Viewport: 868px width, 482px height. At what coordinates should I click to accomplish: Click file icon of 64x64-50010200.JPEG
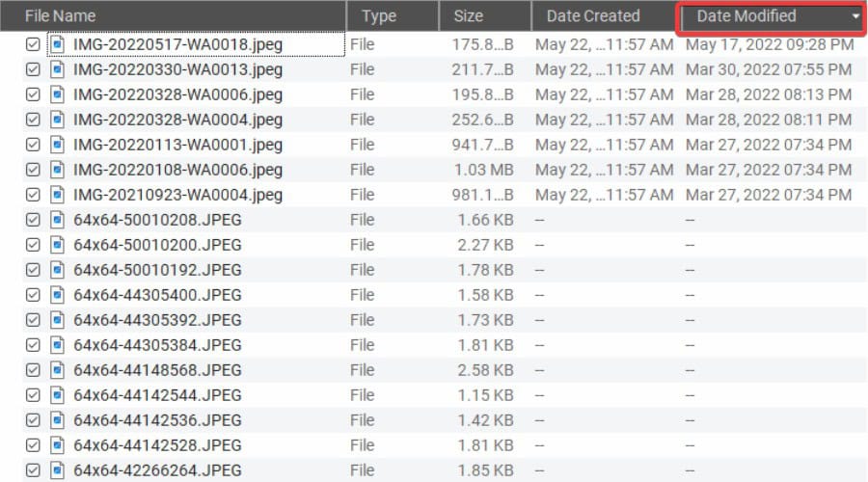coord(57,245)
